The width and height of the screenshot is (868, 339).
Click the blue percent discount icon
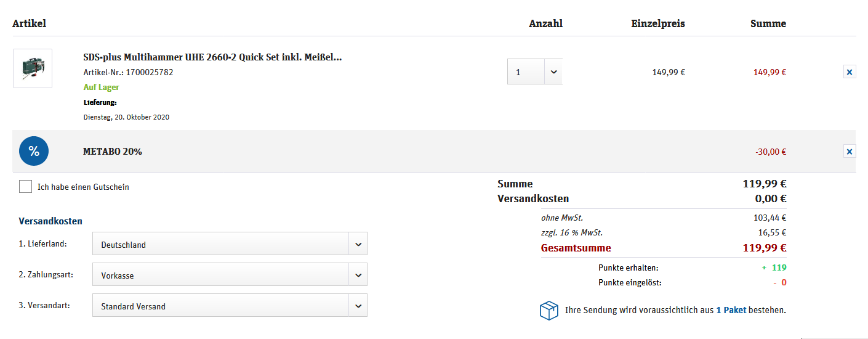pos(34,151)
